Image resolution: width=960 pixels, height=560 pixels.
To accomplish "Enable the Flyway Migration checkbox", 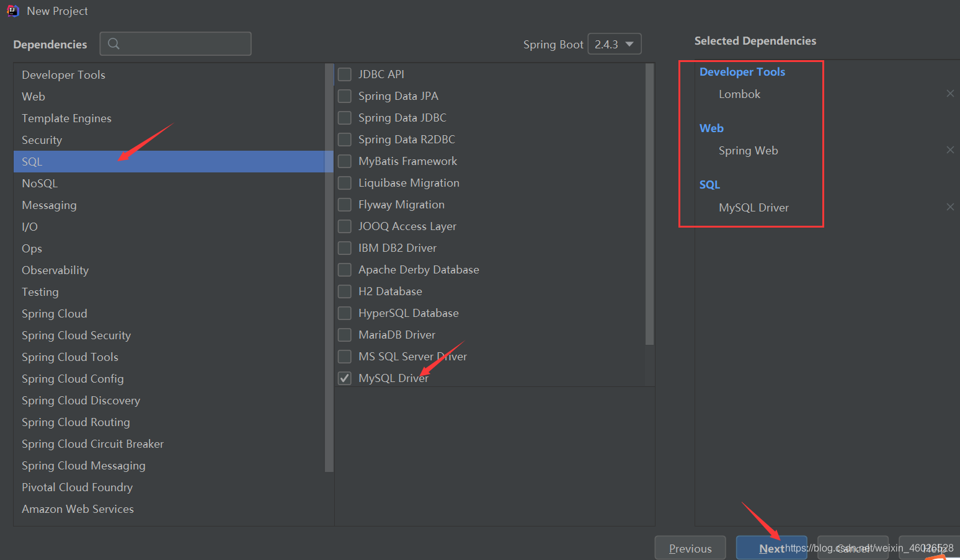I will tap(345, 205).
